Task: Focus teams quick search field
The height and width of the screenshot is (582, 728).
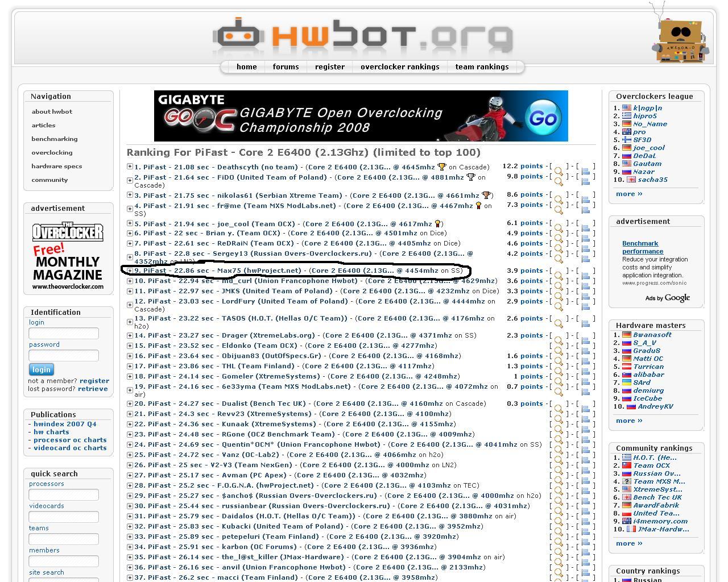Action: point(64,539)
